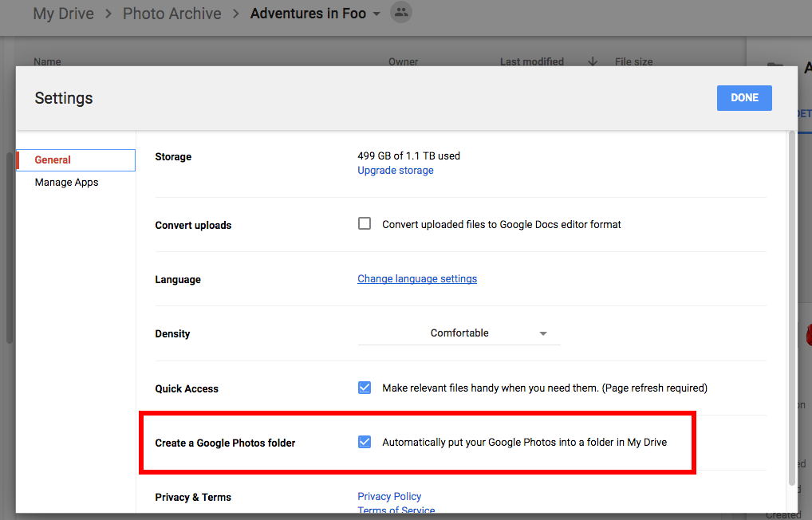Navigate to My Drive via breadcrumb

coord(63,13)
